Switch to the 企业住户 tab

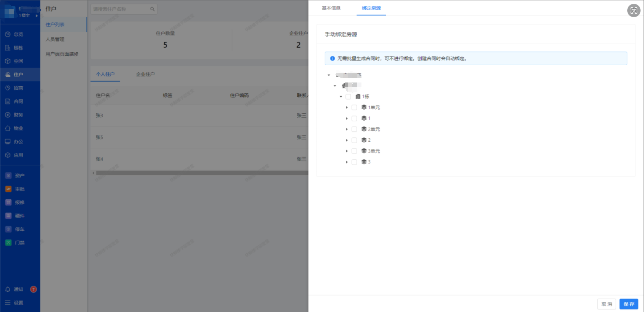(145, 74)
